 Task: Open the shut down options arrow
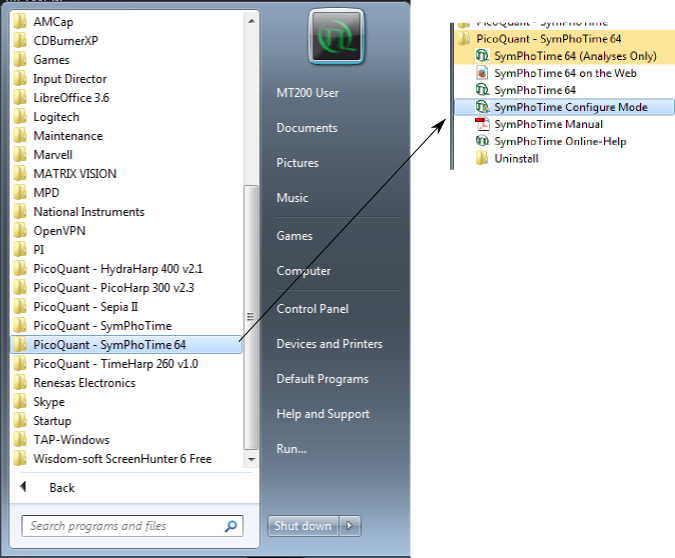coord(350,526)
